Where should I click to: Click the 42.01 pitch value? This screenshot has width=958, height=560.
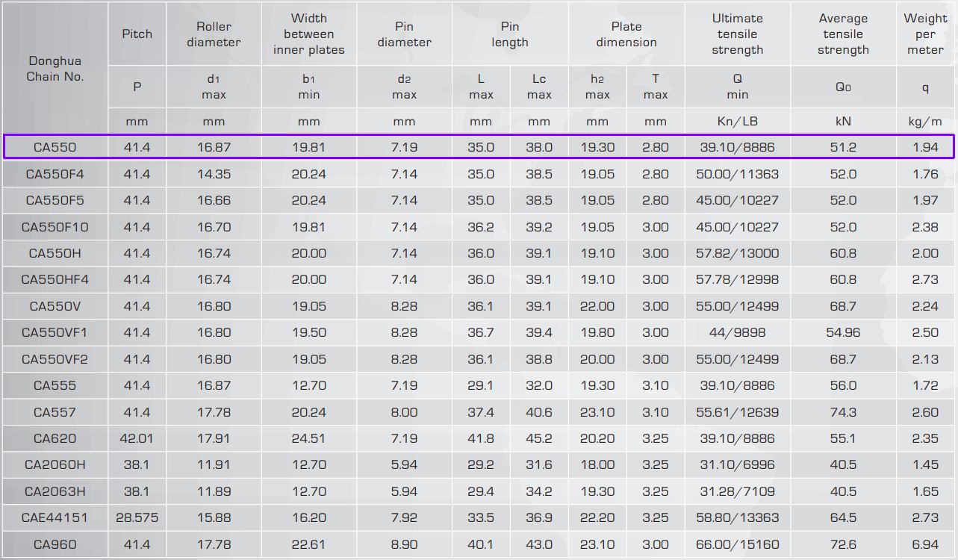[x=137, y=438]
